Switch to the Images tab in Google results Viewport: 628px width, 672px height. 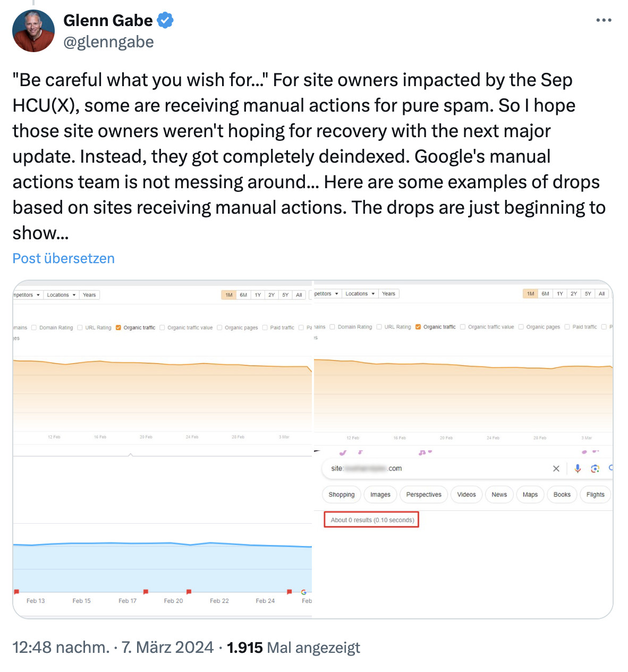(380, 494)
